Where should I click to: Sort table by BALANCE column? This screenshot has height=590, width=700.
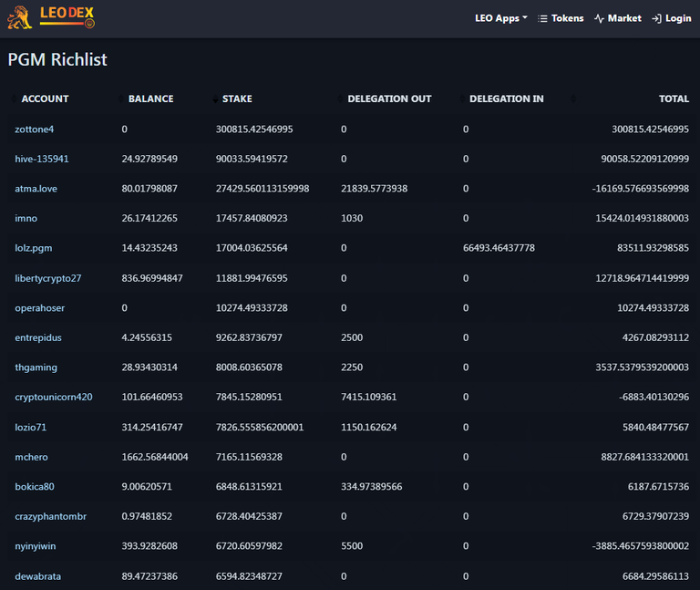point(151,98)
